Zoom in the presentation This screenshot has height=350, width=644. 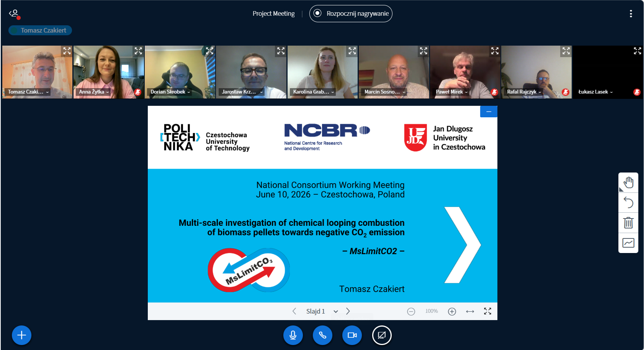pyautogui.click(x=452, y=312)
